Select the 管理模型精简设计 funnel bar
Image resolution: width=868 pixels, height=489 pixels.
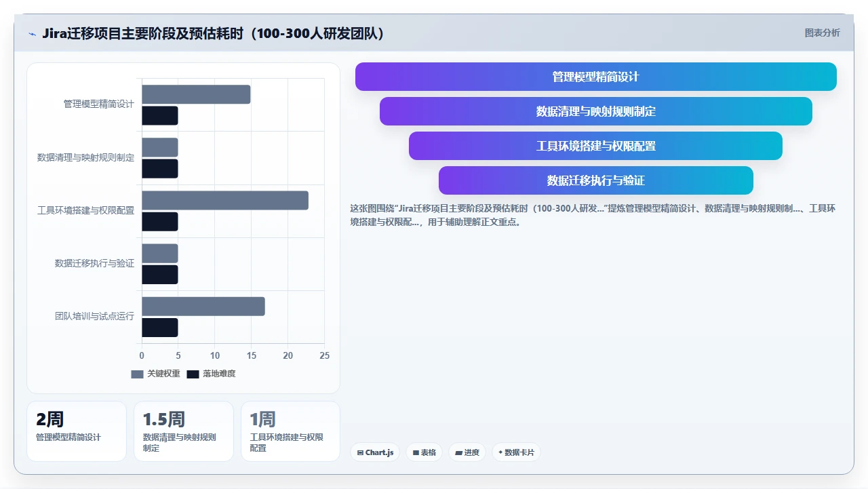click(x=595, y=77)
